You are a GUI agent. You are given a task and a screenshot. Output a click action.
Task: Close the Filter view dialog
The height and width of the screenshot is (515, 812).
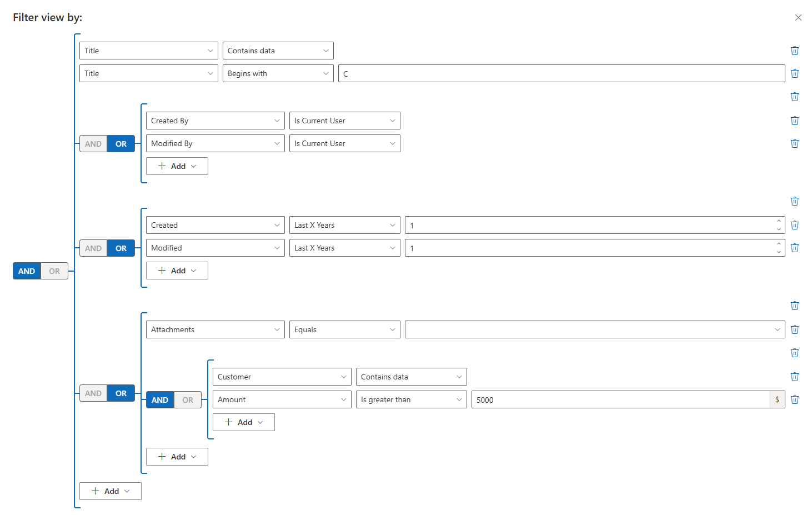(798, 18)
